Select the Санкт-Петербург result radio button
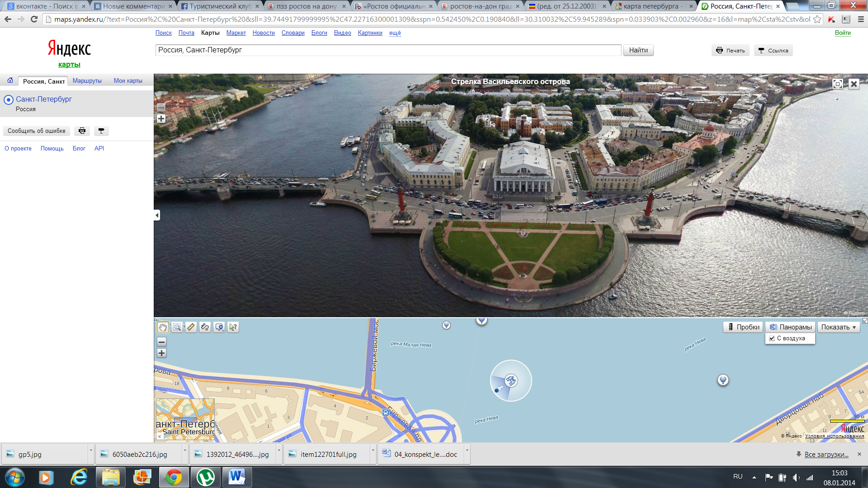Viewport: 868px width, 488px height. (9, 99)
